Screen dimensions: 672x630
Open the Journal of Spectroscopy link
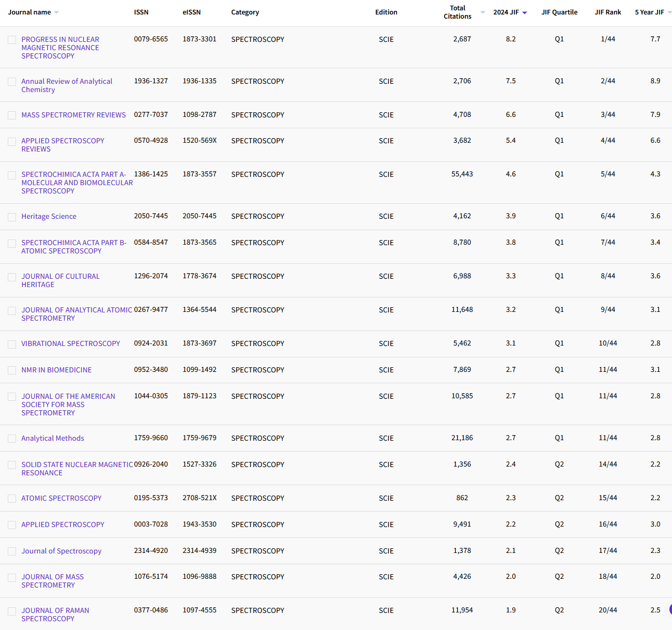61,551
